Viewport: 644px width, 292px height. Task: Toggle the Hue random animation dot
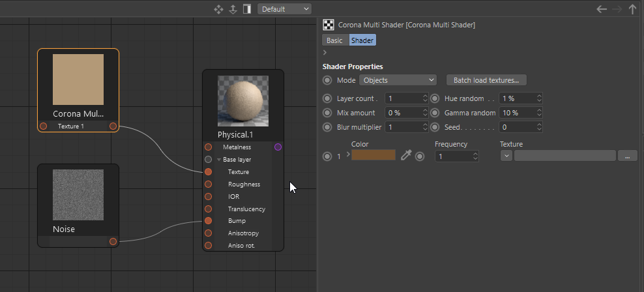point(435,98)
